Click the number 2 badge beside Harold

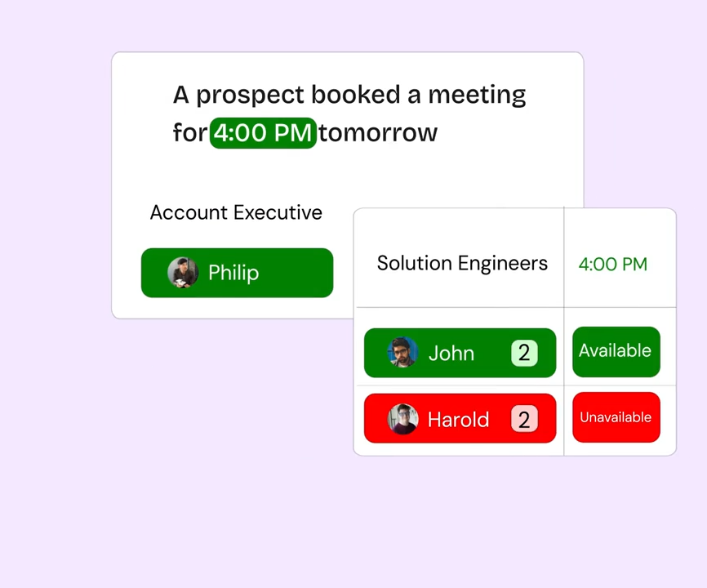(524, 419)
